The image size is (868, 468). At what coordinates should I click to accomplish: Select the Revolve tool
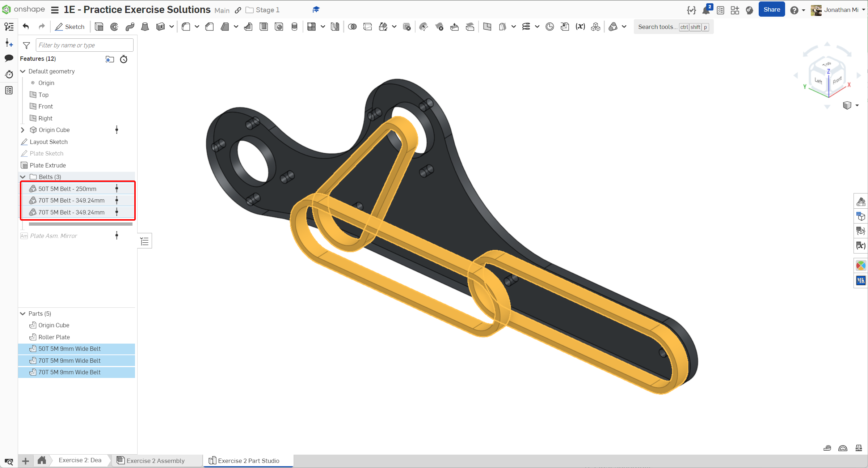pyautogui.click(x=114, y=27)
